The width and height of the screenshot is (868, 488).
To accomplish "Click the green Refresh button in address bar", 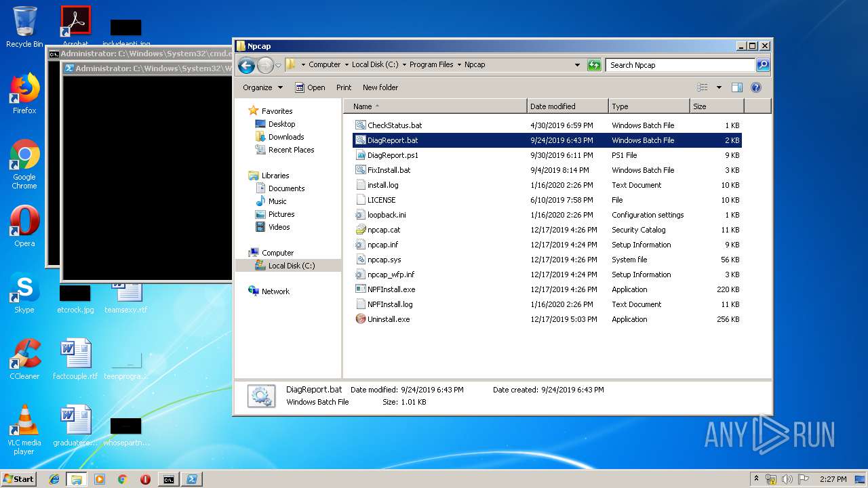I will pyautogui.click(x=594, y=65).
